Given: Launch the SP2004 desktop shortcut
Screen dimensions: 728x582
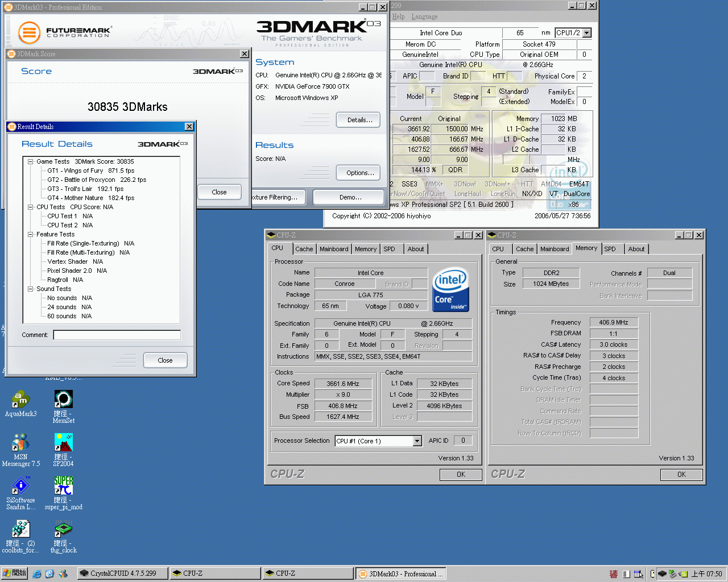Looking at the screenshot, I should click(63, 450).
